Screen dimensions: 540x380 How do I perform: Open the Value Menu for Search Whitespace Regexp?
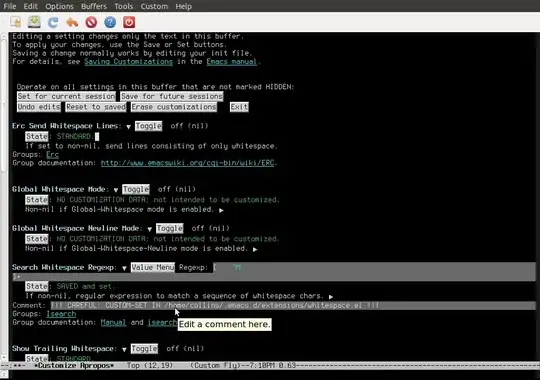(153, 268)
